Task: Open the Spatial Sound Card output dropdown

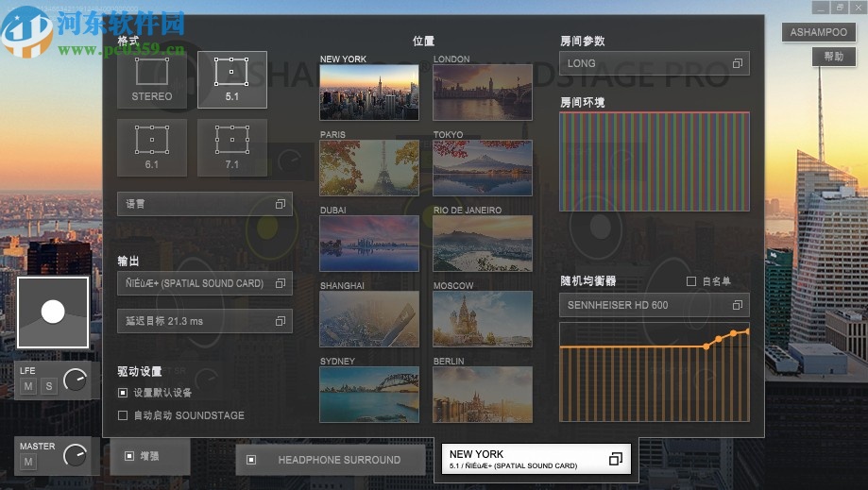Action: tap(205, 283)
